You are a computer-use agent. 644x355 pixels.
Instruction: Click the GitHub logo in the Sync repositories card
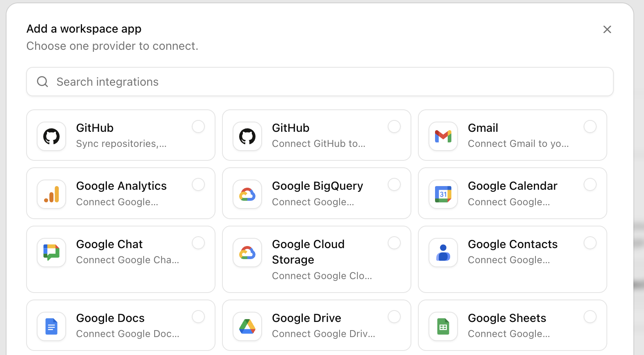pos(51,136)
